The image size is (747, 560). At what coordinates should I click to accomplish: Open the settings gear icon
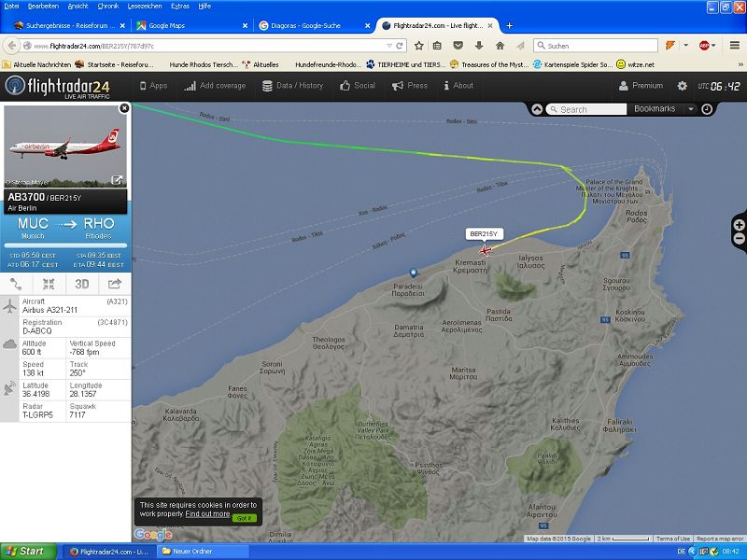683,86
